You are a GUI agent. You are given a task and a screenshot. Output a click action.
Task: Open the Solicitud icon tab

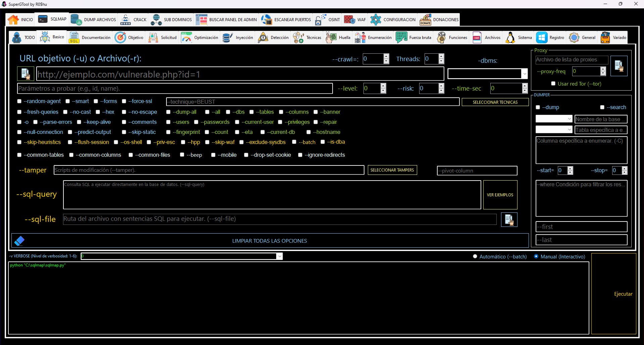[x=153, y=38]
